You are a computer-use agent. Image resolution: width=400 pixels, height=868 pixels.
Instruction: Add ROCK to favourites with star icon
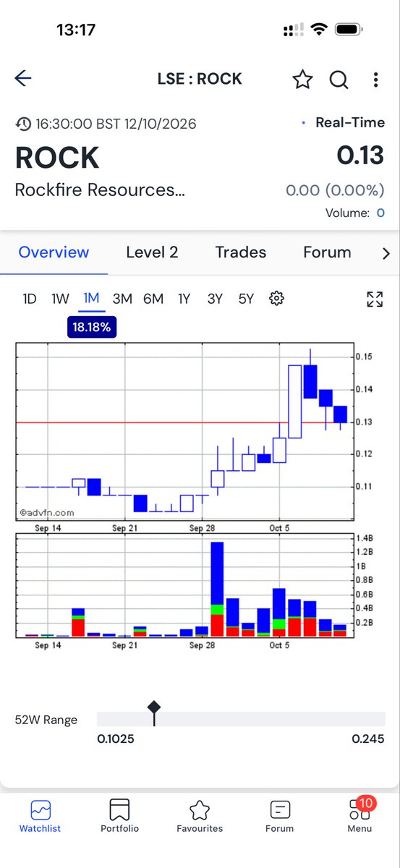pos(302,80)
